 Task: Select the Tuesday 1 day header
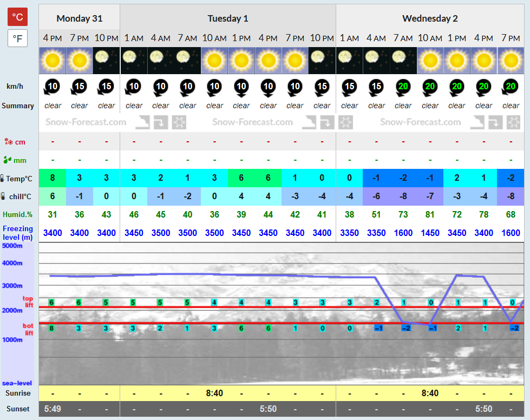[228, 18]
